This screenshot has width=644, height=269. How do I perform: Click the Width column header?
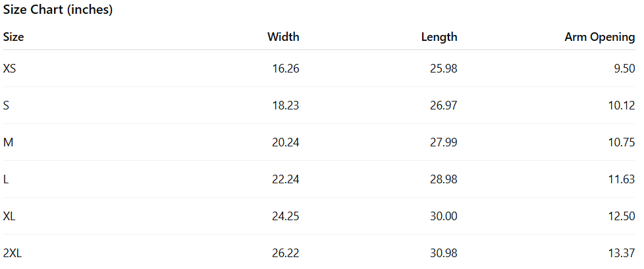point(283,37)
